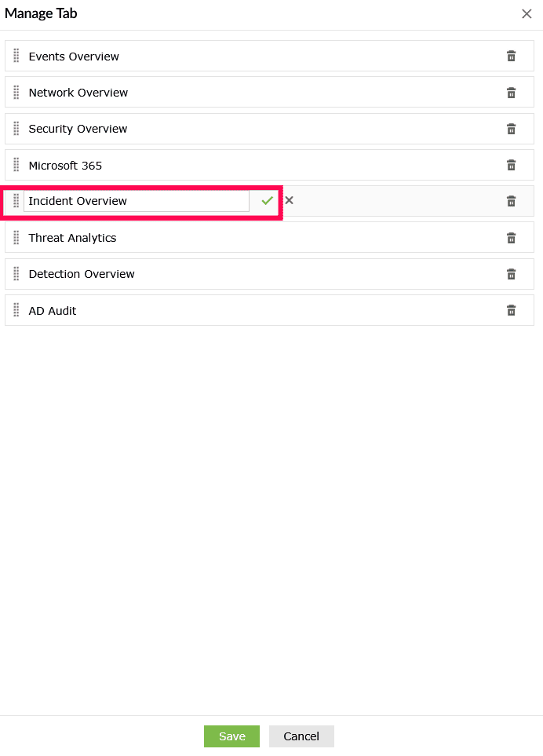Delete the Network Overview tab
This screenshot has height=756, width=543.
511,93
